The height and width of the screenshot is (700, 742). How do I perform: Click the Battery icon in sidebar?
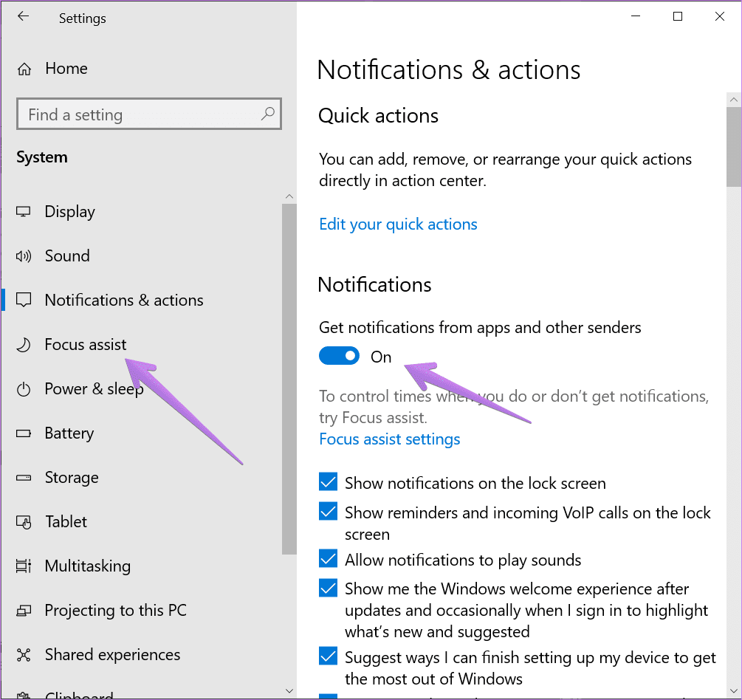24,433
